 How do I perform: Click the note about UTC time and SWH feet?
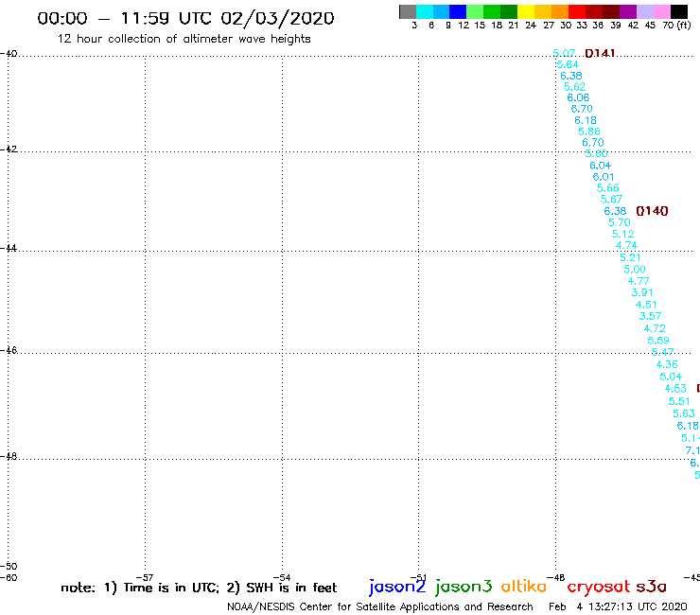coord(199,588)
